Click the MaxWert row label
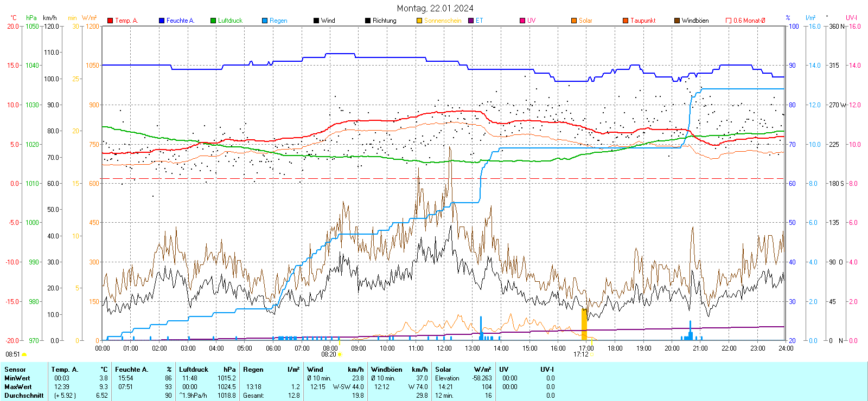868x401 pixels. [18, 387]
